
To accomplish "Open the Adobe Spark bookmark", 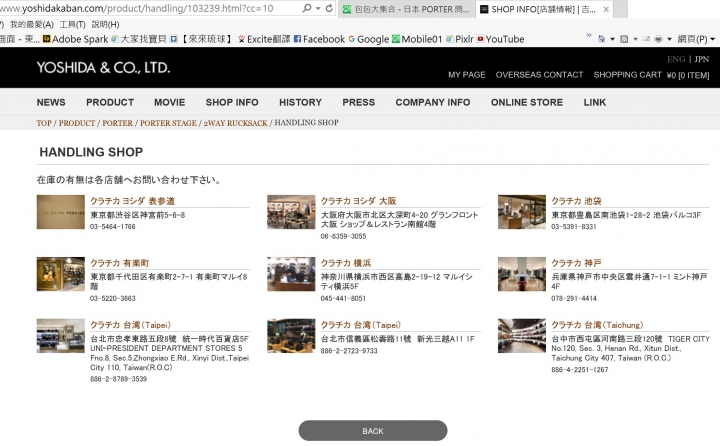I will [x=76, y=39].
